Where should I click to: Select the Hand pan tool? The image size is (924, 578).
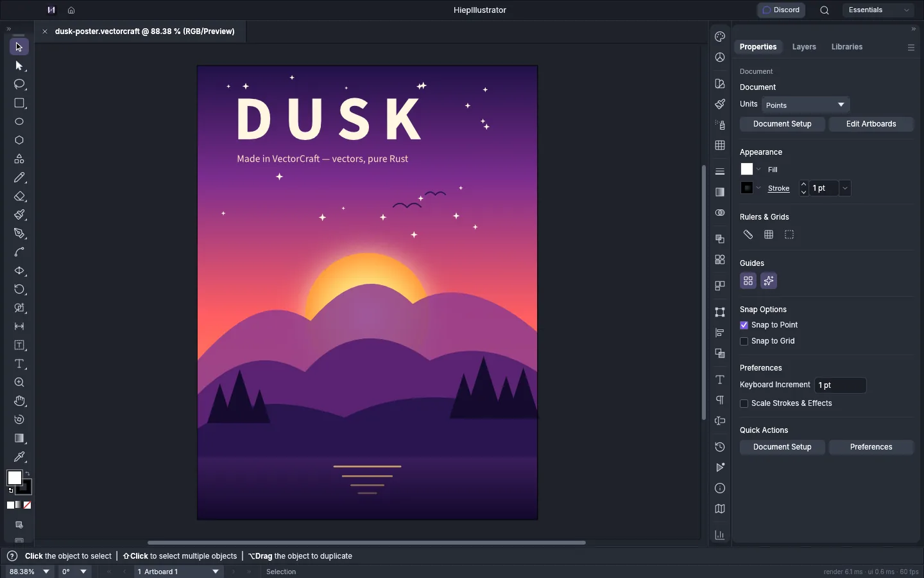tap(19, 401)
